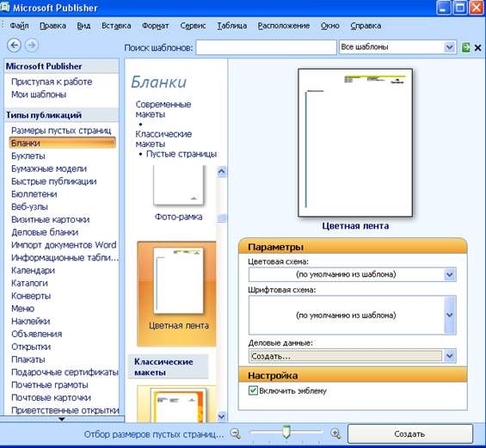The width and height of the screenshot is (486, 448).
Task: Jump to 'Современные макеты' section link
Action: tap(163, 109)
